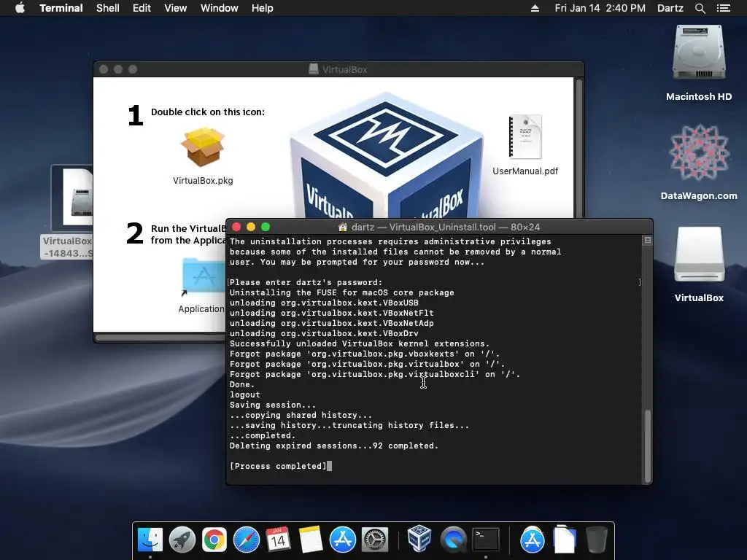Minimize the Terminal window with yellow button
Viewport: 747px width, 560px height.
(251, 227)
